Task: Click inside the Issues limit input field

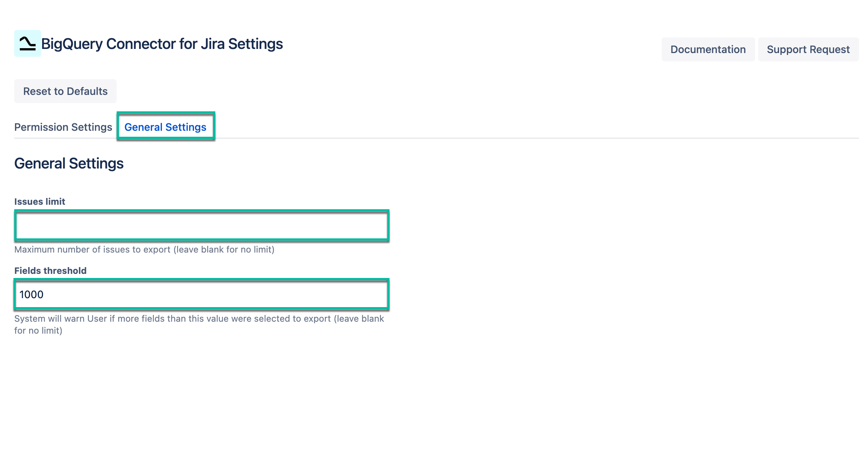Action: 202,225
